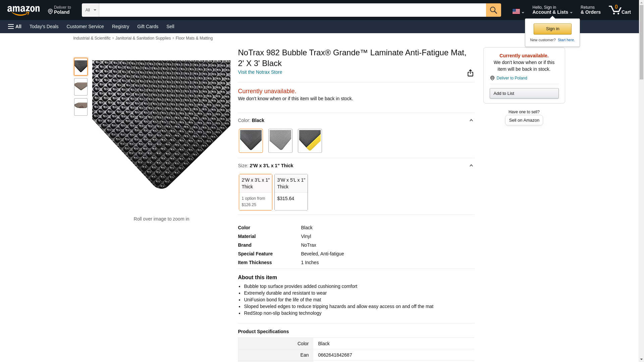The width and height of the screenshot is (644, 362).
Task: Visit the Notrax Store link
Action: point(260,72)
